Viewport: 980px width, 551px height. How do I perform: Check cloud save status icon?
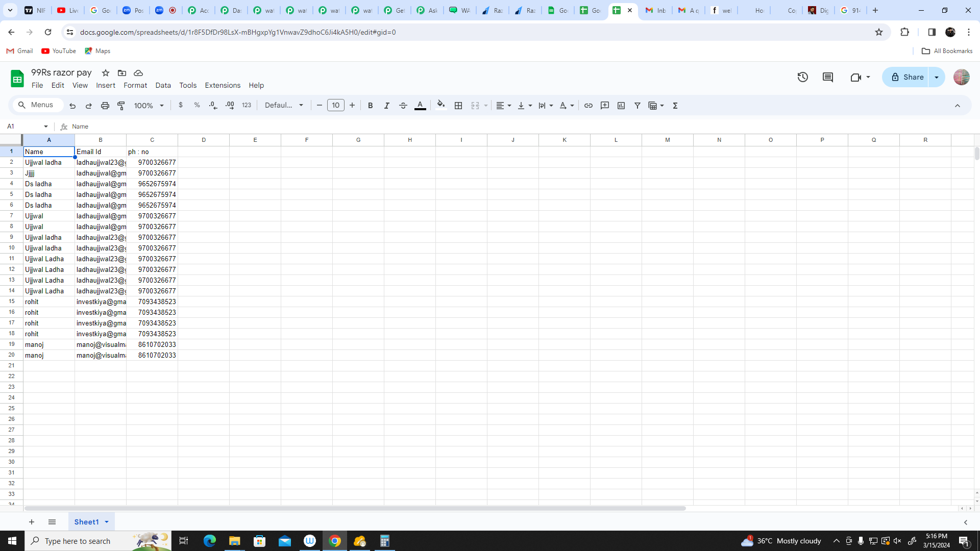tap(138, 73)
